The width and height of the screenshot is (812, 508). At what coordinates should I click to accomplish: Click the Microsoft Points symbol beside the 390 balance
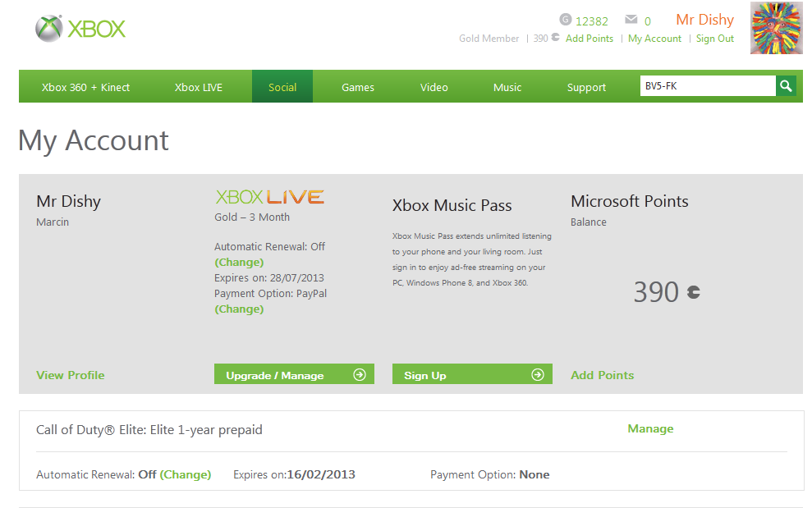pyautogui.click(x=694, y=292)
